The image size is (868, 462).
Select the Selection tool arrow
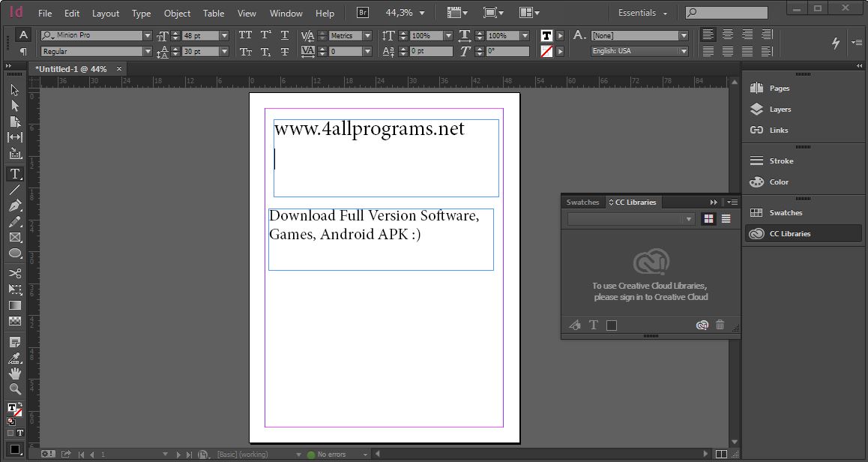click(15, 90)
